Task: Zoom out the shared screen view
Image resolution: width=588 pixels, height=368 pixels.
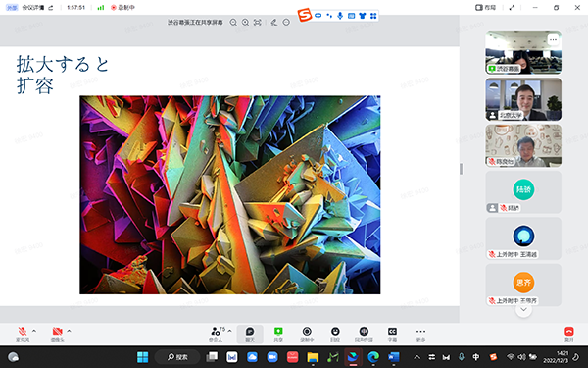Action: click(x=233, y=23)
